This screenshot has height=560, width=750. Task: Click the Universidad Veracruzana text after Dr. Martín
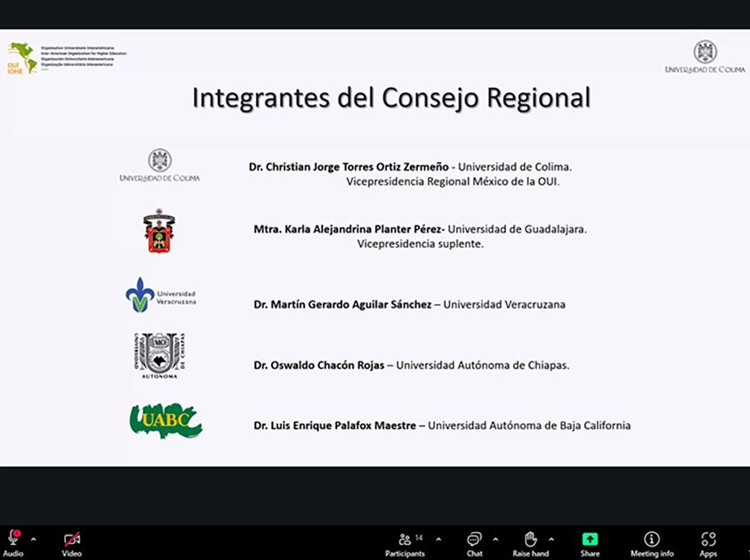click(504, 305)
